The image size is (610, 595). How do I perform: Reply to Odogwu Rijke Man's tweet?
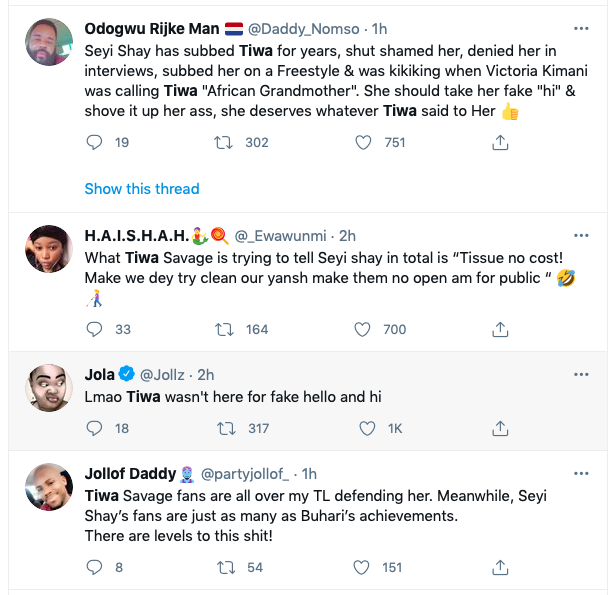click(95, 143)
